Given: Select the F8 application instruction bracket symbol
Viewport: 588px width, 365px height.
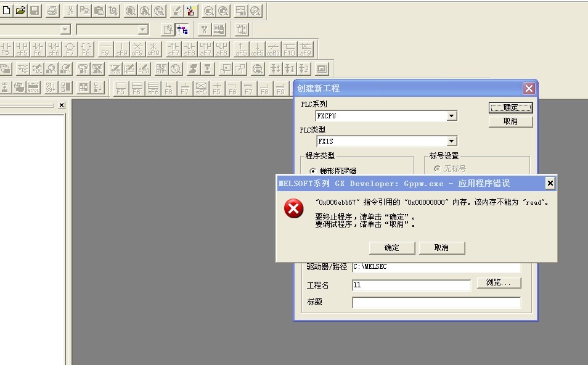Looking at the screenshot, I should 86,49.
